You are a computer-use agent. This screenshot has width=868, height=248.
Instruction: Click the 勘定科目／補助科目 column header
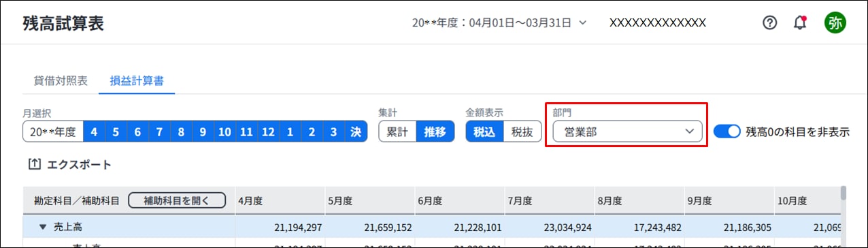77,200
